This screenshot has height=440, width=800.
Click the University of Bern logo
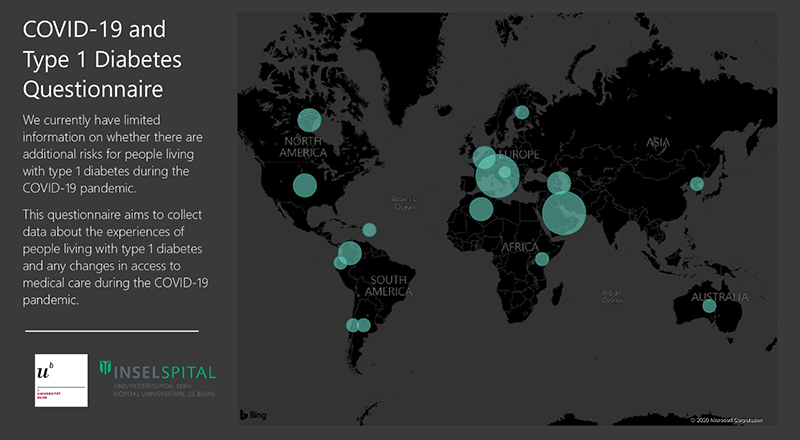61,380
